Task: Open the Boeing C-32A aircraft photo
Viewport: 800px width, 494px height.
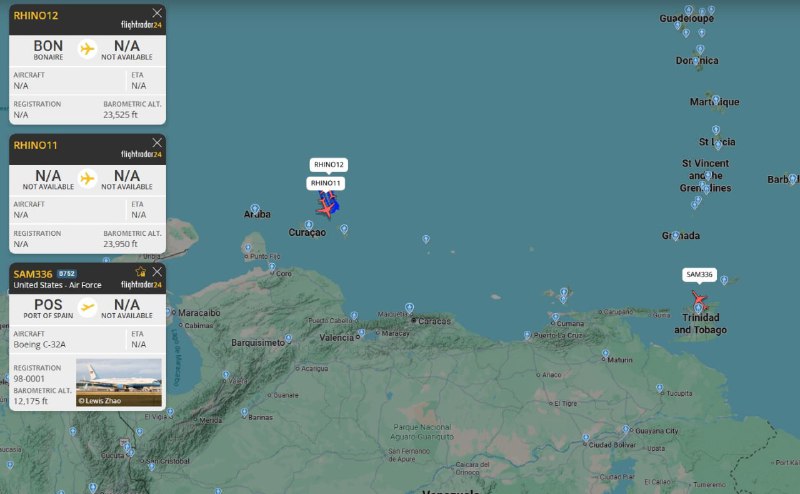Action: coord(118,382)
